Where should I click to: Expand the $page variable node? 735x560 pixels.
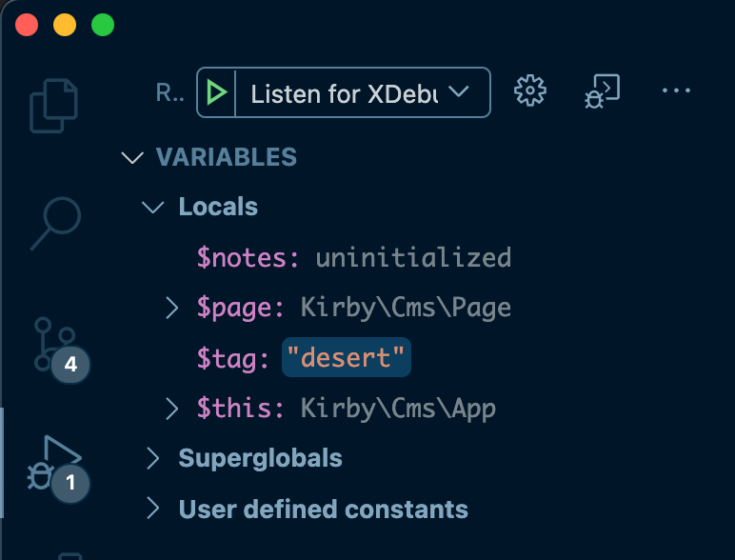[172, 308]
